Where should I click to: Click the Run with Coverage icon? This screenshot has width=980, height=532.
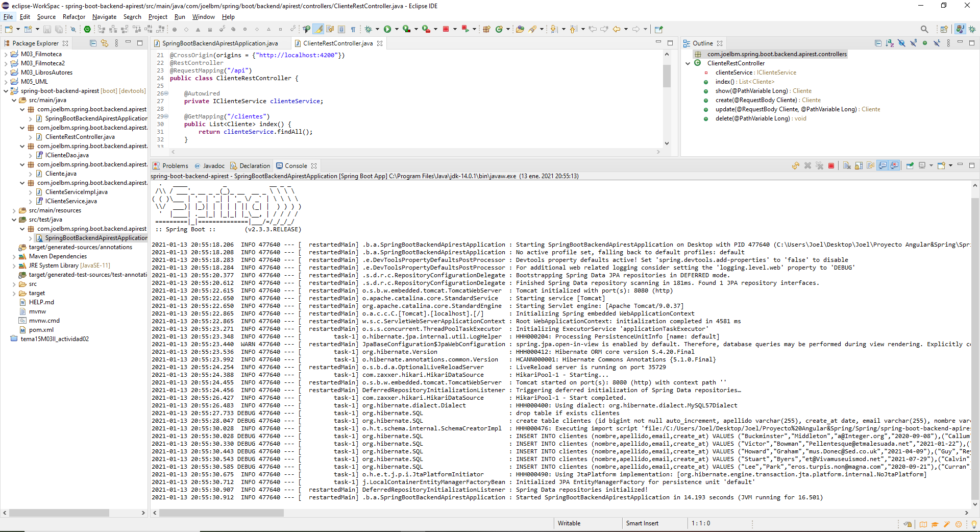(406, 29)
